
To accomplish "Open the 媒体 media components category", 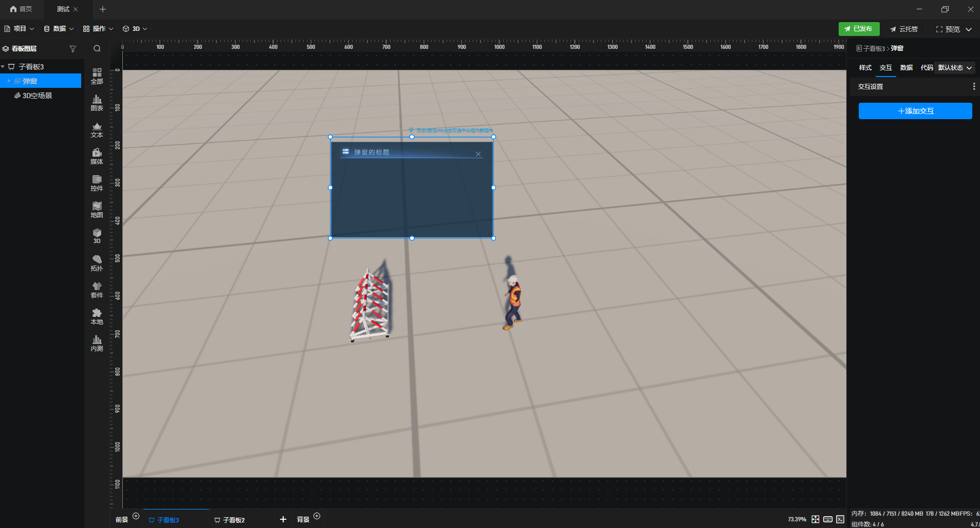I will coord(97,157).
